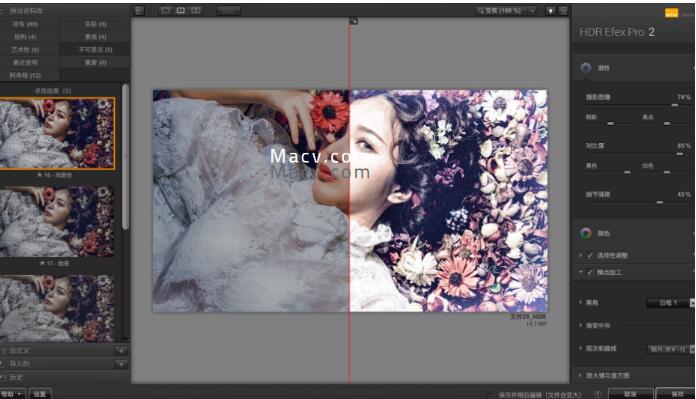Select the 结构 (4) category tab
Image resolution: width=696 pixels, height=399 pixels.
coord(25,36)
